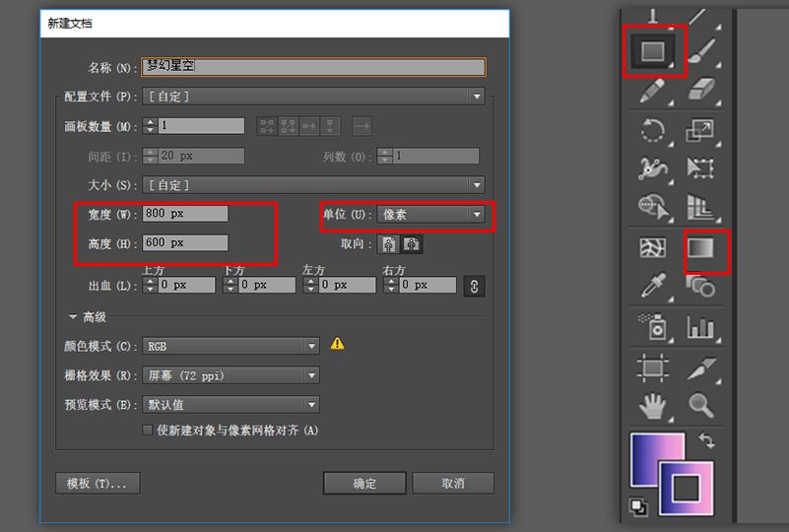
Task: Select the Shape Builder tool
Action: 653,207
